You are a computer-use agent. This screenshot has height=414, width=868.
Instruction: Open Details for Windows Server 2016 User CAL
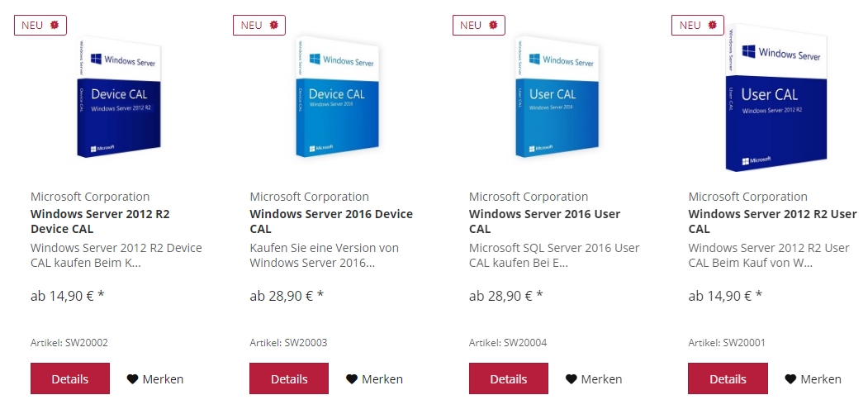click(508, 378)
